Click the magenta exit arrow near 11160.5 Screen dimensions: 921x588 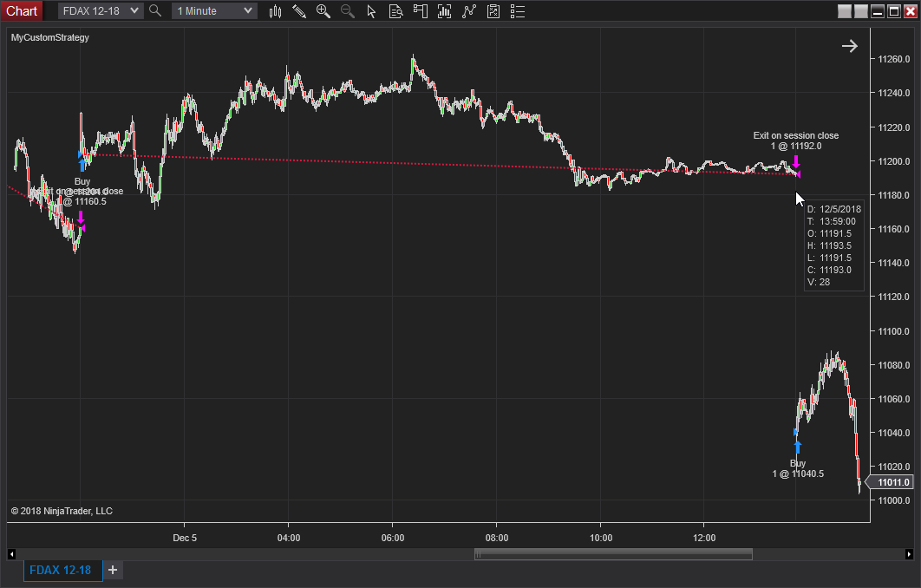coord(81,218)
